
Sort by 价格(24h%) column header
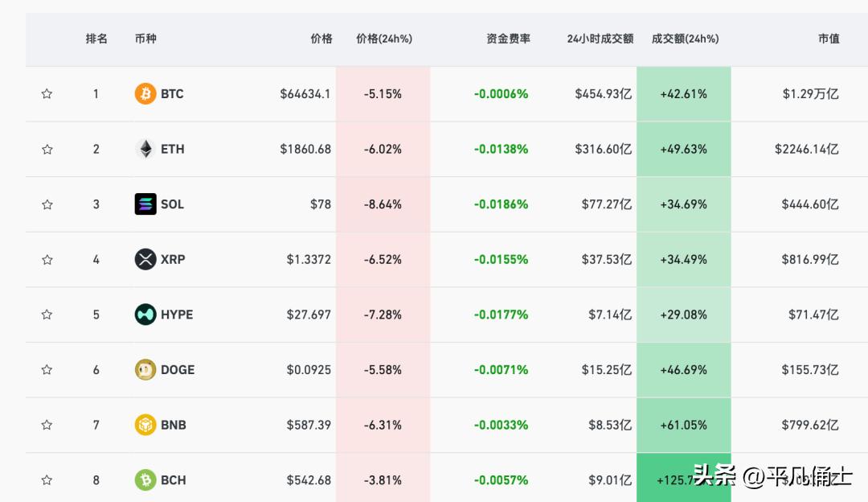point(383,39)
